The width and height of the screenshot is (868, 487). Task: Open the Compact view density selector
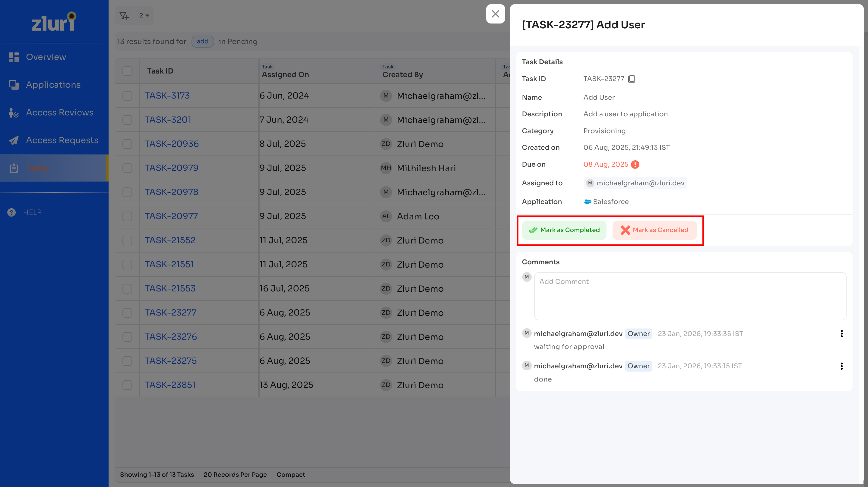pyautogui.click(x=290, y=475)
